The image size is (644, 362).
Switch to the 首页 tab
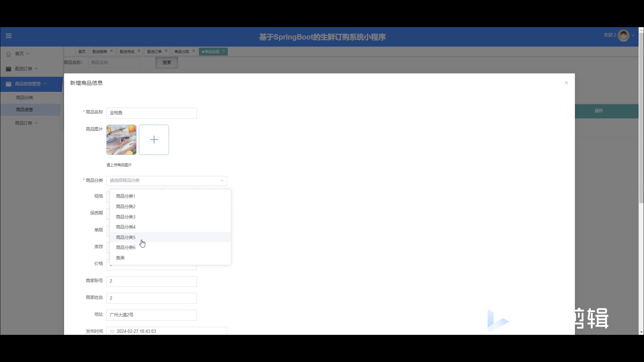pyautogui.click(x=82, y=52)
